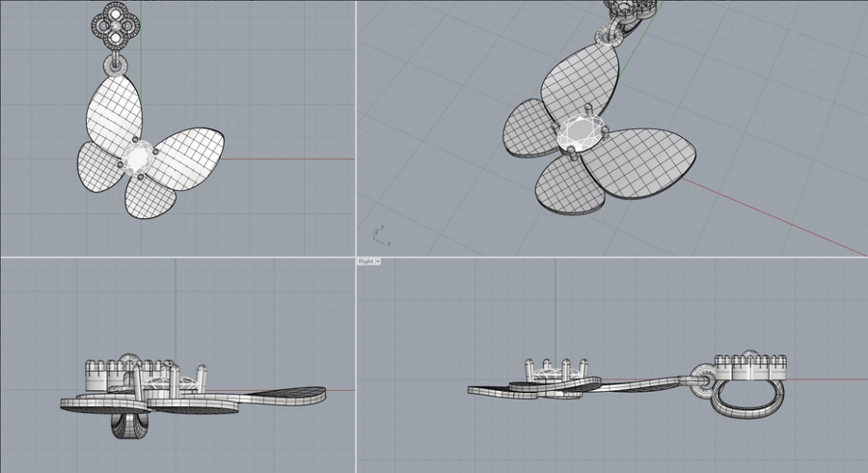Screen dimensions: 868x473
Task: Click the Right viewport title label
Action: point(366,262)
